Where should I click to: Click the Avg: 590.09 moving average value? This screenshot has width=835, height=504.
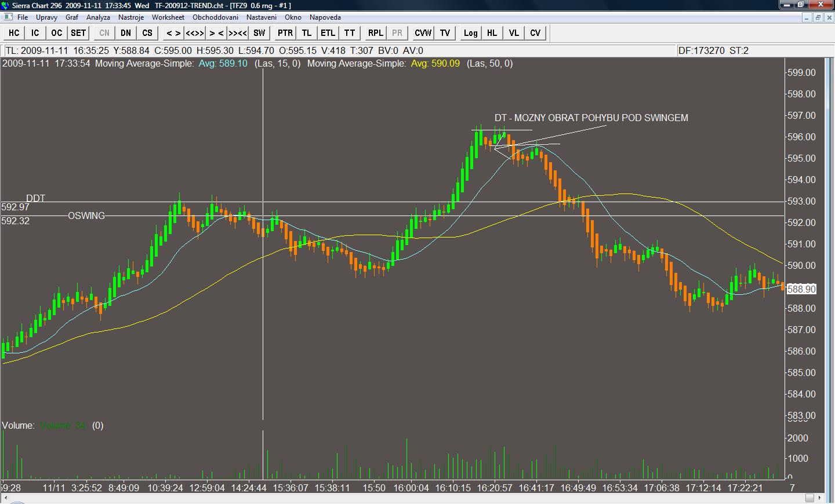click(435, 63)
